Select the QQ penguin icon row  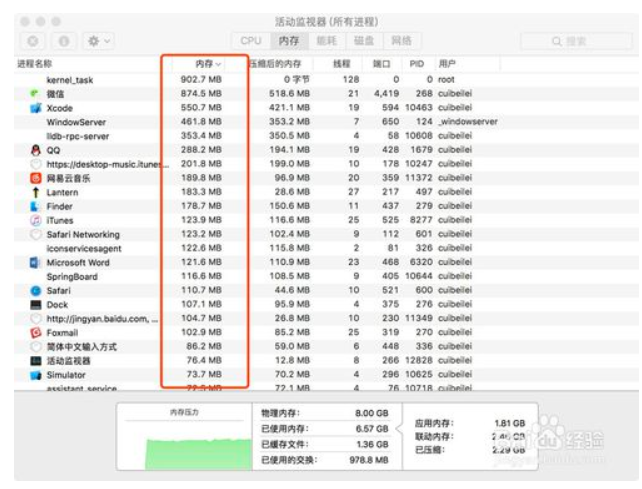tap(36, 150)
